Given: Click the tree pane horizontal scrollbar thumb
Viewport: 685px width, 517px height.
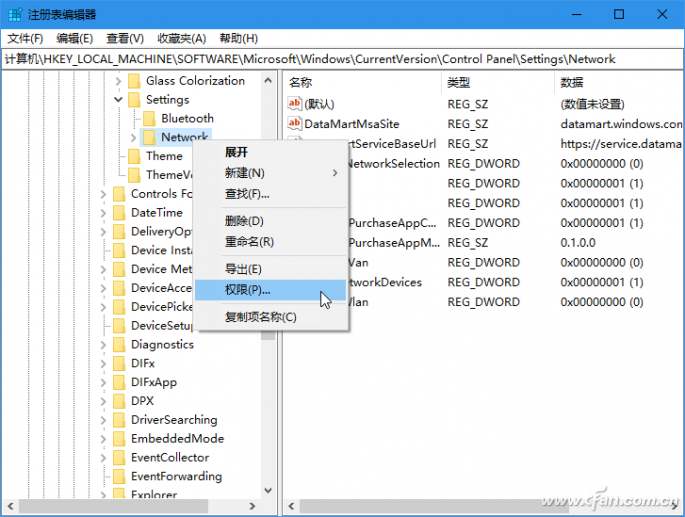Looking at the screenshot, I should pos(113,506).
